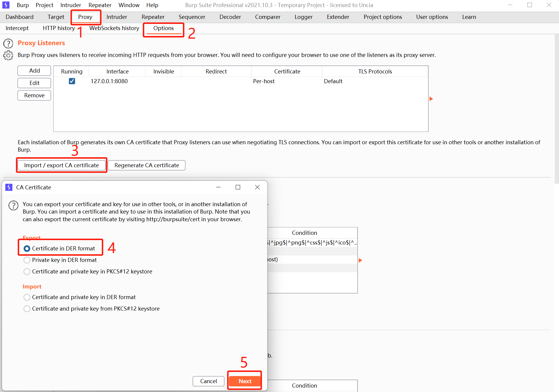Open Proxy Listeners settings gear icon
Image resolution: width=559 pixels, height=392 pixels.
point(8,55)
